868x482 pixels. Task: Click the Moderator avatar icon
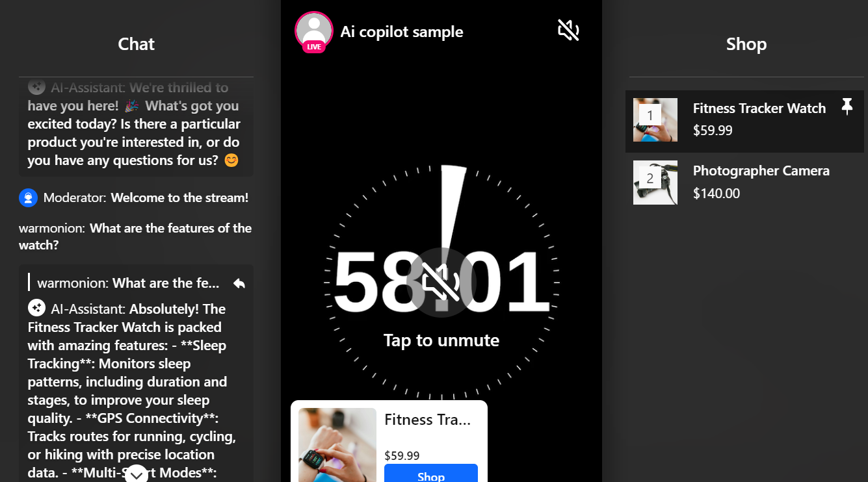[x=28, y=197]
